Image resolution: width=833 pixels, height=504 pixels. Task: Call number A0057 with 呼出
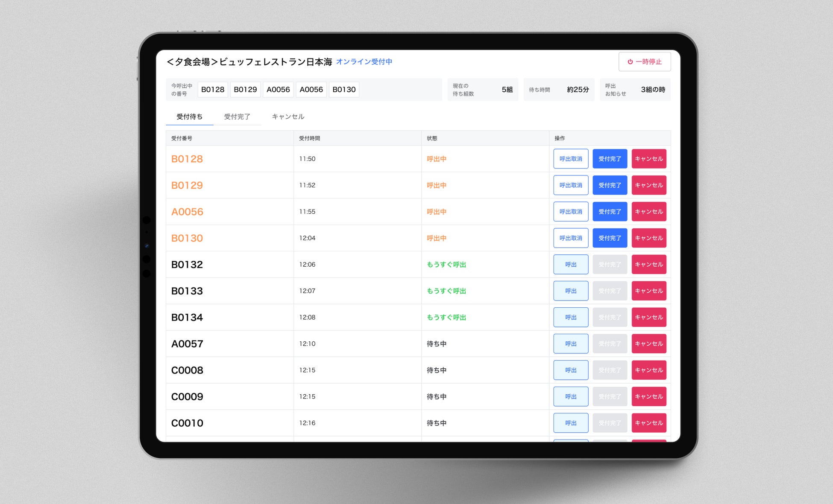(570, 344)
